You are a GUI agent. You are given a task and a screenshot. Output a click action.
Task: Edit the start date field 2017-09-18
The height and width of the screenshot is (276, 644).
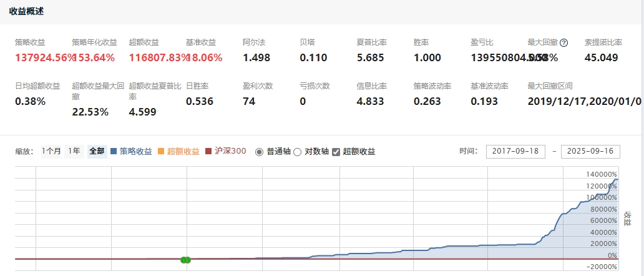[515, 152]
